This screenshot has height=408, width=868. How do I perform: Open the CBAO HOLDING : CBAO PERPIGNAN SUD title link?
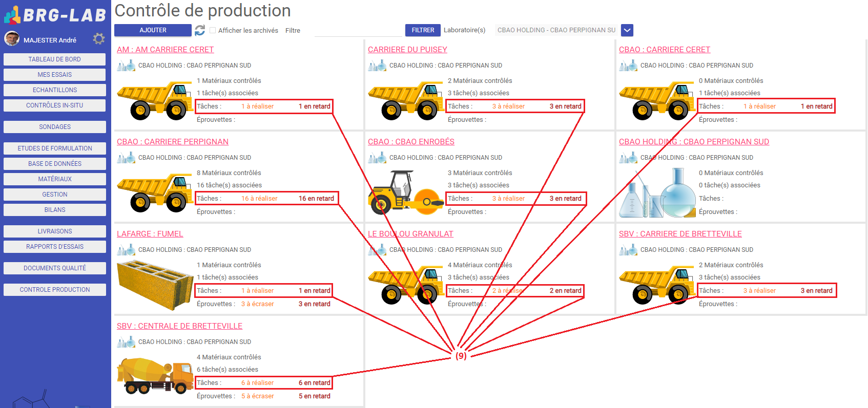pos(694,142)
